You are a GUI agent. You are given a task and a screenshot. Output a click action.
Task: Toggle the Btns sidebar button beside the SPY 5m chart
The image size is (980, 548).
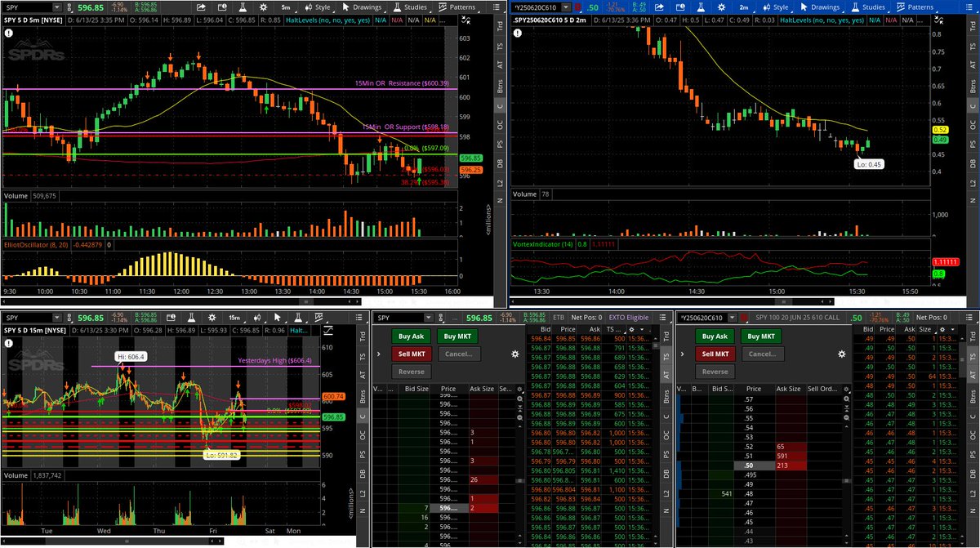pyautogui.click(x=499, y=86)
